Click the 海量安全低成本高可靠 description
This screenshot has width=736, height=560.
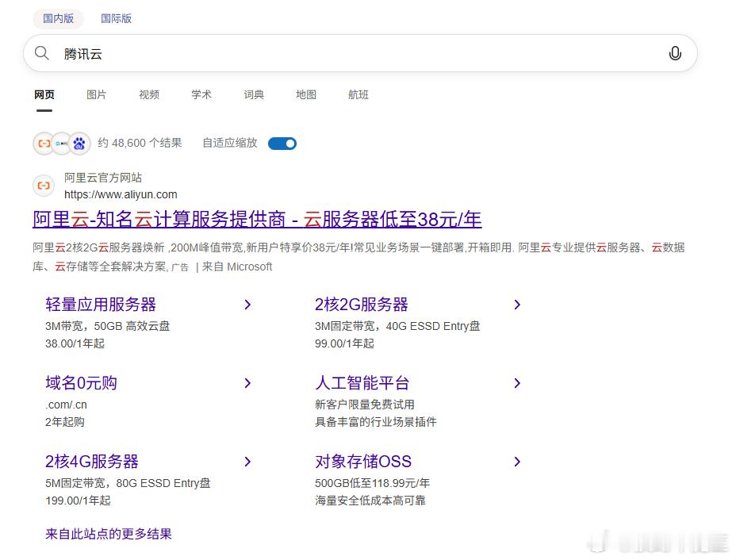point(370,501)
